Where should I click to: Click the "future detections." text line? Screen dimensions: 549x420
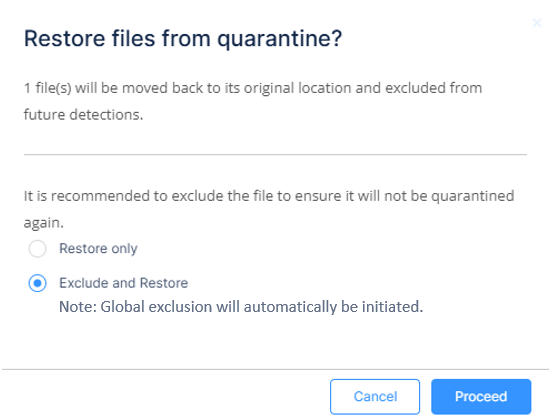click(x=83, y=115)
